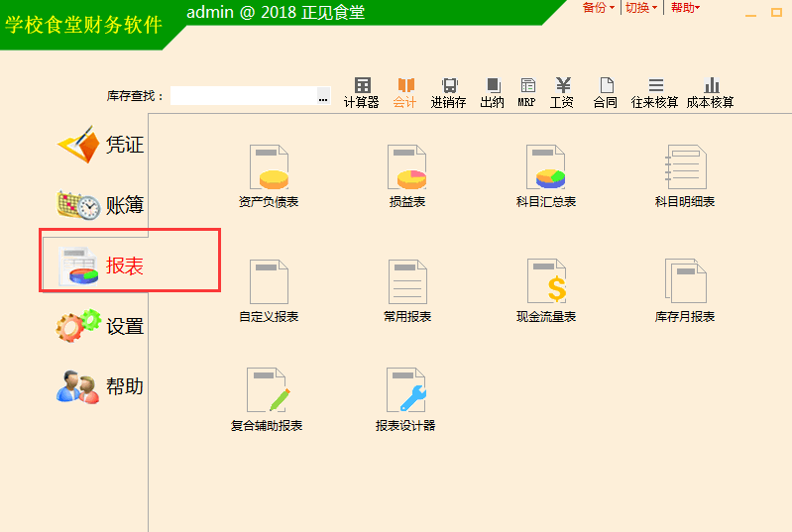Image resolution: width=792 pixels, height=532 pixels.
Task: Open the 合同 module
Action: (605, 93)
